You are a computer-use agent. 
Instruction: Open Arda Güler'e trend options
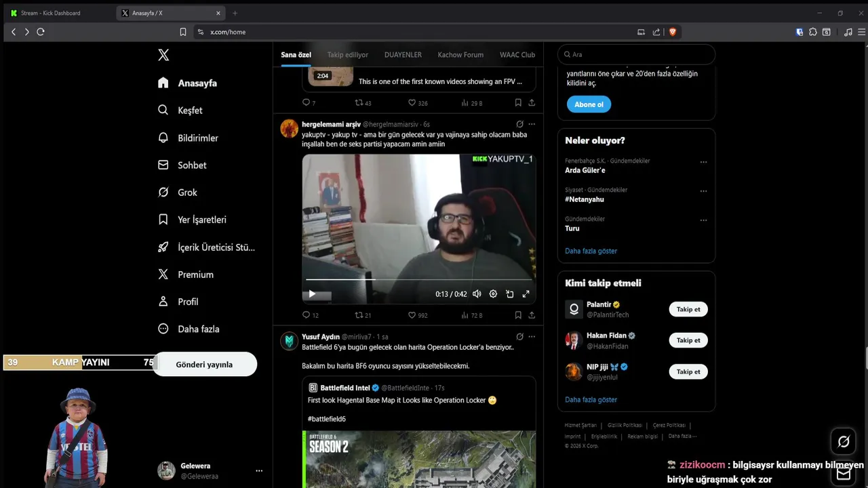703,163
